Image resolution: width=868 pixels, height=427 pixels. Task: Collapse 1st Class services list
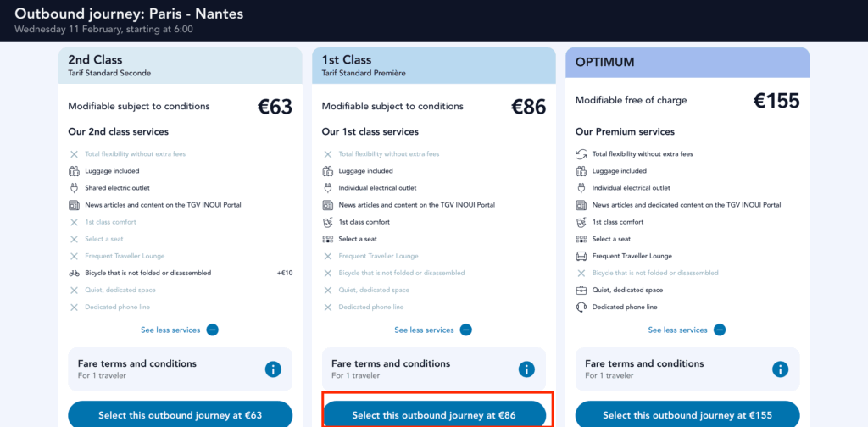click(465, 330)
